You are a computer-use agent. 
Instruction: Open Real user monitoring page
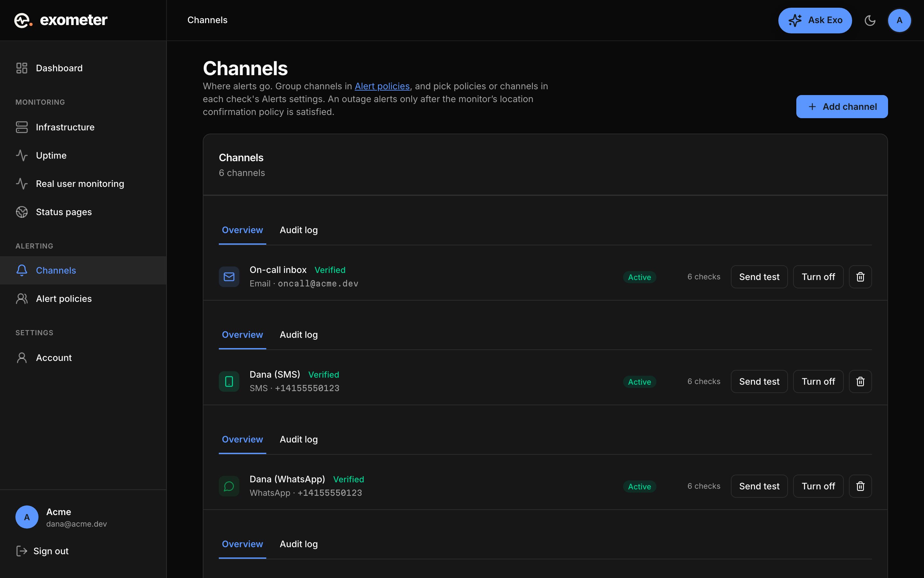tap(83, 184)
